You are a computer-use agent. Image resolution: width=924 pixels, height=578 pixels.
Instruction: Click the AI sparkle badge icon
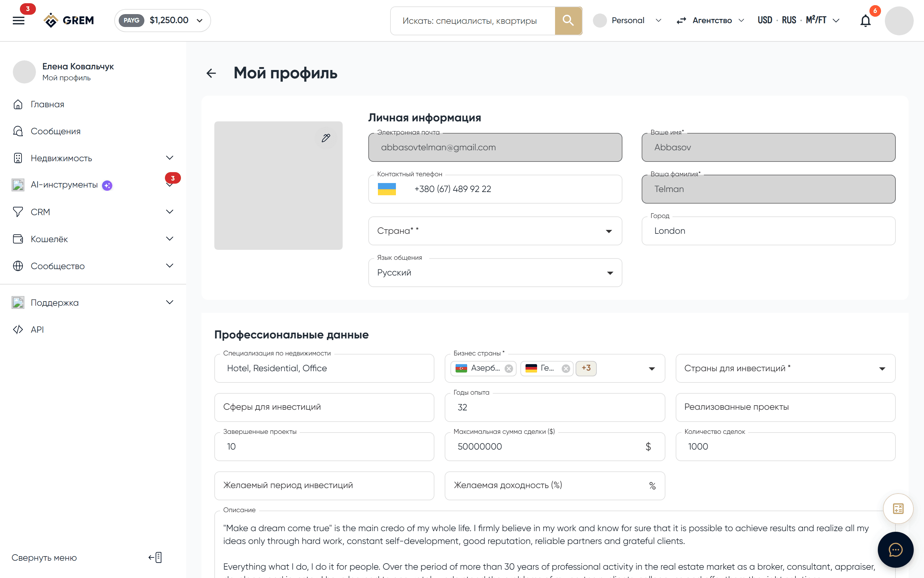point(107,185)
